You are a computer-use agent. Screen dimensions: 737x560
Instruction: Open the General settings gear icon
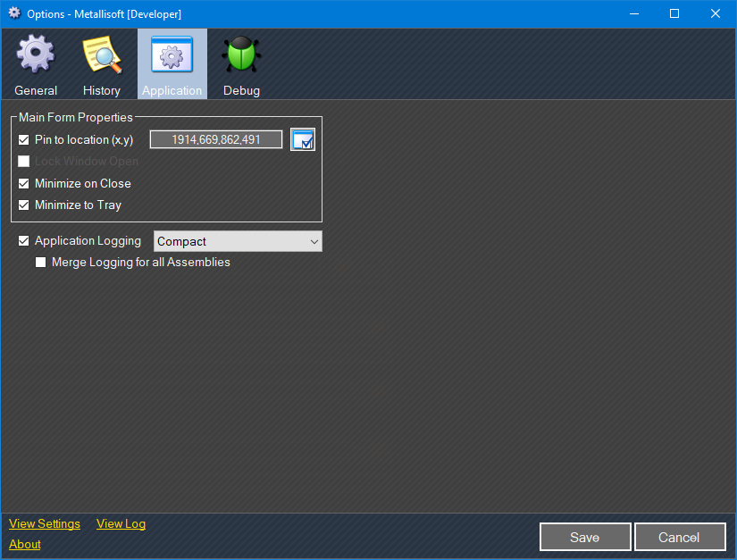pyautogui.click(x=36, y=55)
